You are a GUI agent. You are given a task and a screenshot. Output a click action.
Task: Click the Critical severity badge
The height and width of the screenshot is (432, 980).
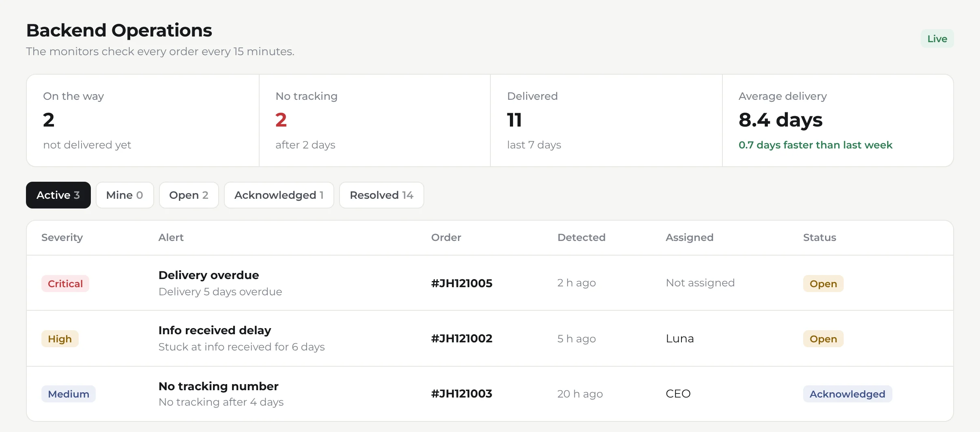(65, 284)
